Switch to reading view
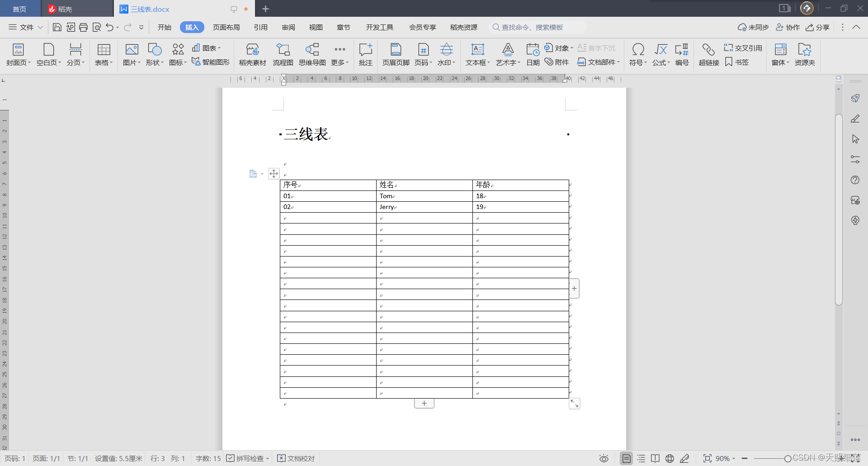 (655, 458)
